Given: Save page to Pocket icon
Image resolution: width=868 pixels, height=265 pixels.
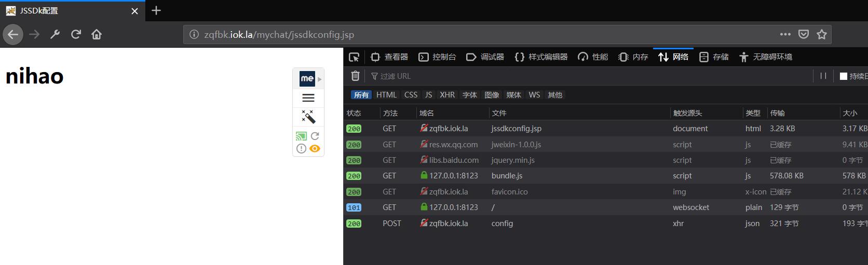Looking at the screenshot, I should tap(804, 34).
